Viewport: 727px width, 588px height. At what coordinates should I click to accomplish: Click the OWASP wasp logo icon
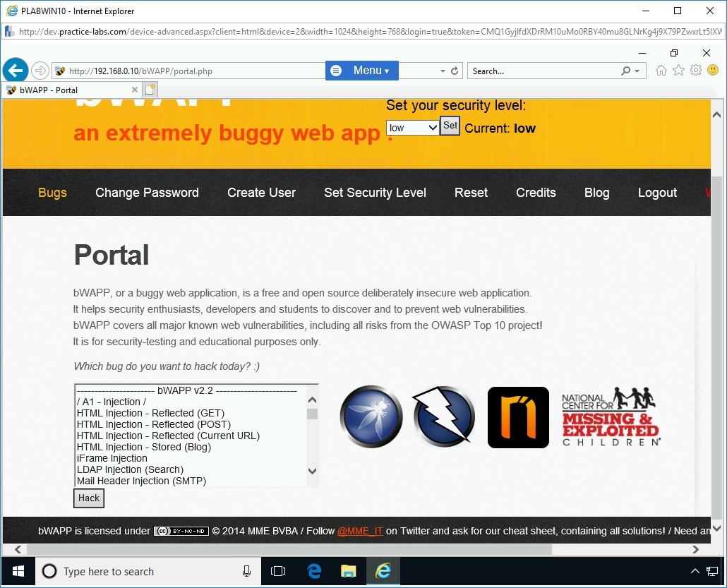pyautogui.click(x=371, y=416)
